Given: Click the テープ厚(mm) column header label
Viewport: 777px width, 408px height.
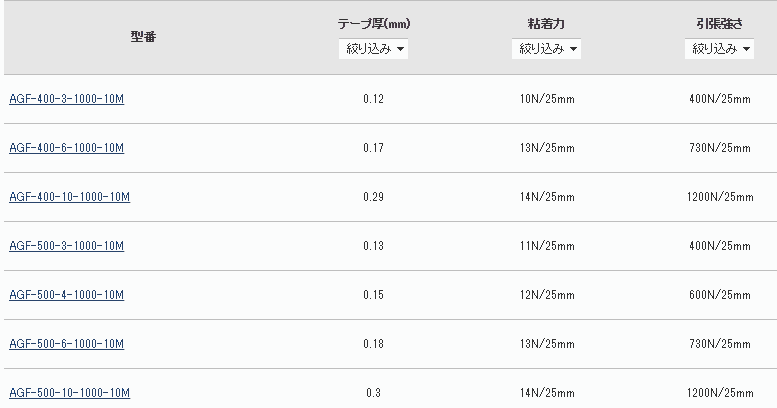Looking at the screenshot, I should [x=373, y=22].
